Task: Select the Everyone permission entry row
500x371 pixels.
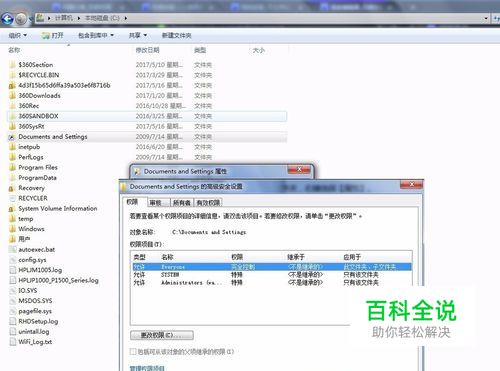Action: (x=272, y=267)
